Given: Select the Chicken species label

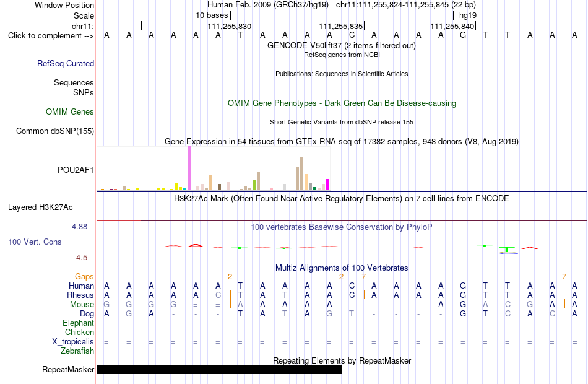Looking at the screenshot, I should 79,332.
